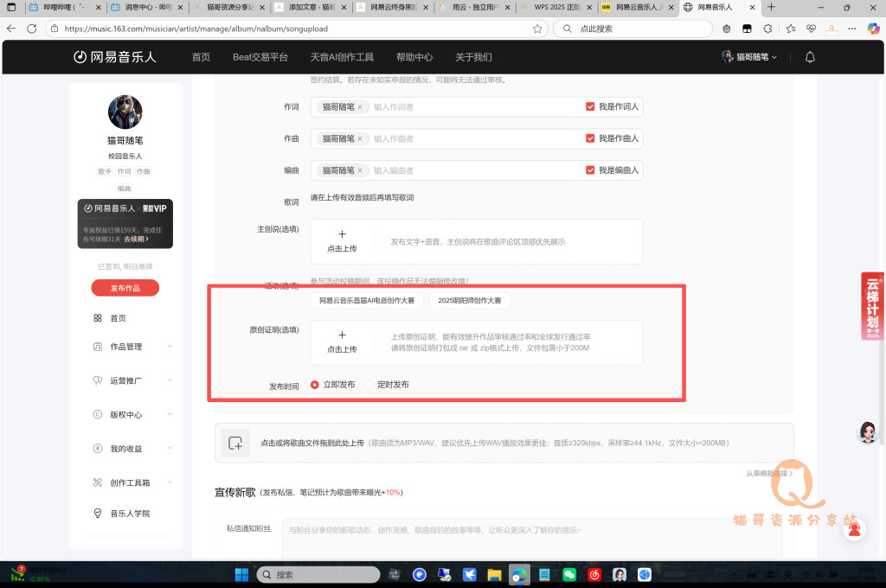Click the red 发布作品 button

click(x=125, y=288)
